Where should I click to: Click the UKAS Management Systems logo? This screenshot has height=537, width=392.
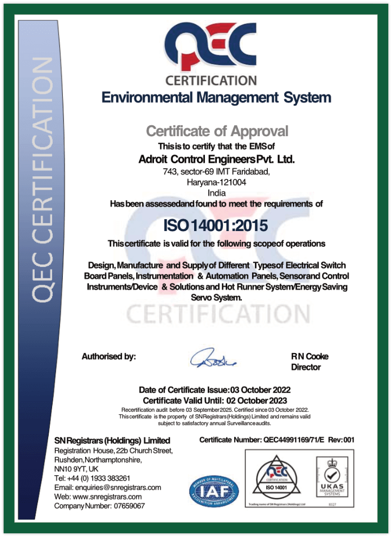tap(332, 476)
